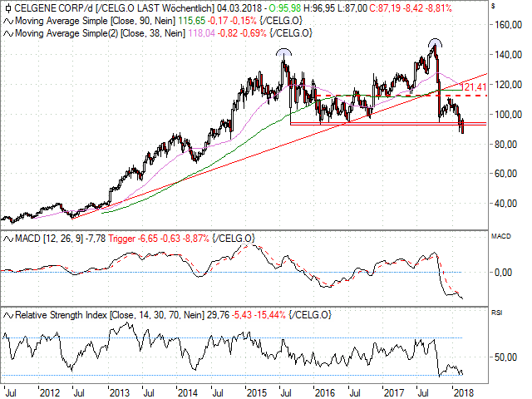Select the CELGENE CORP/d chart title
Image resolution: width=532 pixels, height=399 pixels.
pos(54,8)
